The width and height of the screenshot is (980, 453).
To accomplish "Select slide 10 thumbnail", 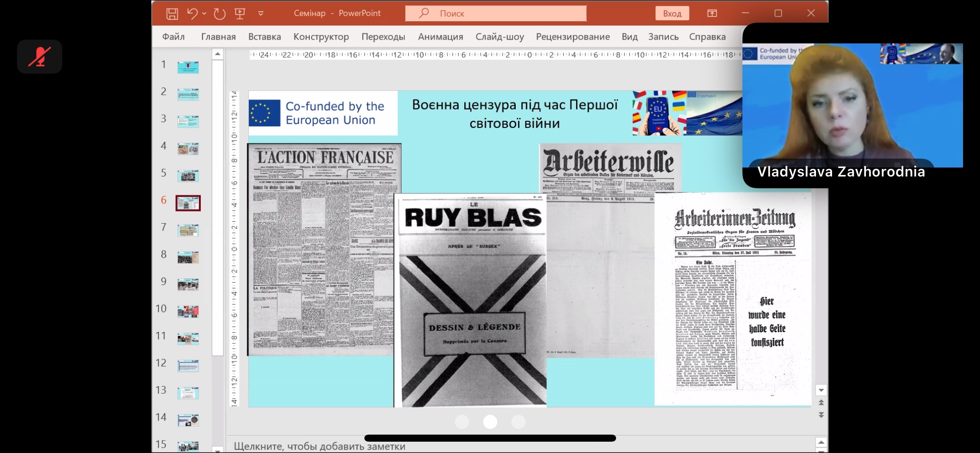I will point(188,311).
